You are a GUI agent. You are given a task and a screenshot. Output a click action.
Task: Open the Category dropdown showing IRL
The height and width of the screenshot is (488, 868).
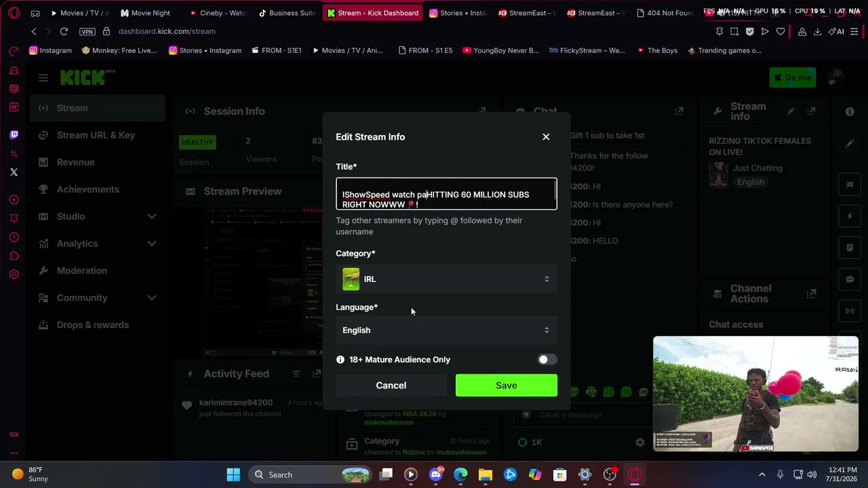[446, 279]
